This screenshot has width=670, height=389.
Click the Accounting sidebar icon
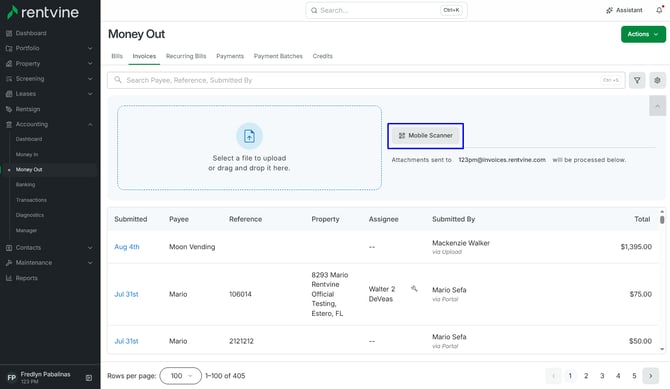tap(9, 124)
